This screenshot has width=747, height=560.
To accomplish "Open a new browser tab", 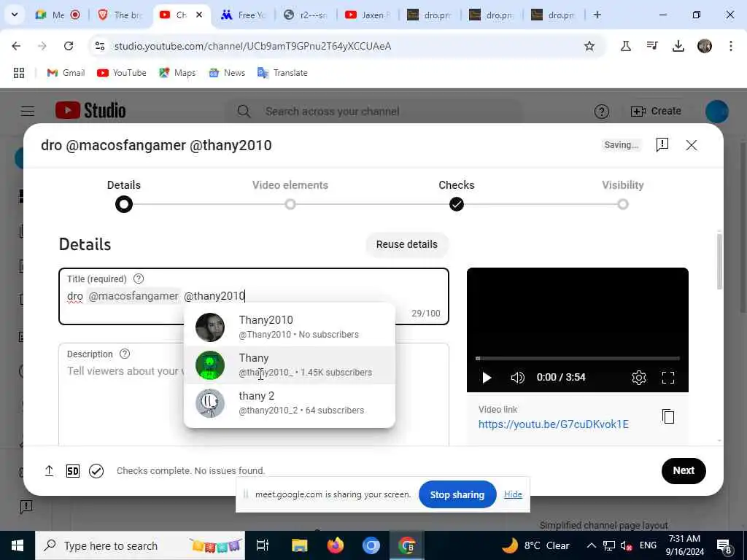I will (x=597, y=15).
